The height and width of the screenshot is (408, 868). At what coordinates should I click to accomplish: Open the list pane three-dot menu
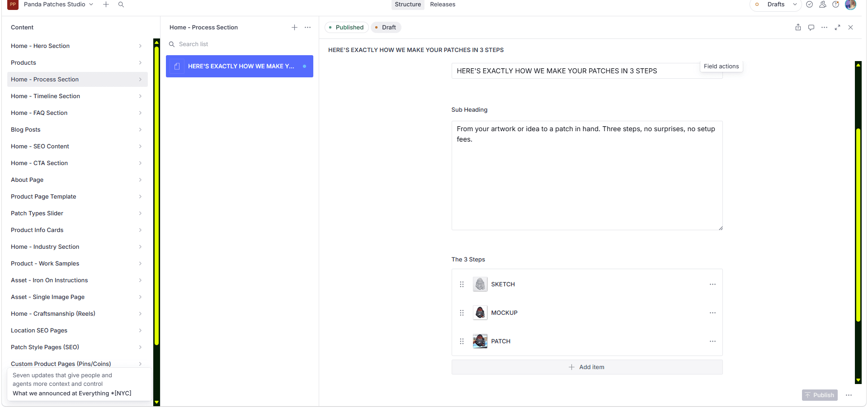click(x=308, y=27)
